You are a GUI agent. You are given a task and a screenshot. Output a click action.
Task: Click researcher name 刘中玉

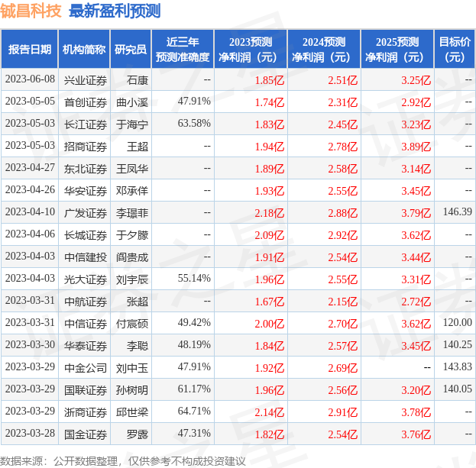coord(132,368)
